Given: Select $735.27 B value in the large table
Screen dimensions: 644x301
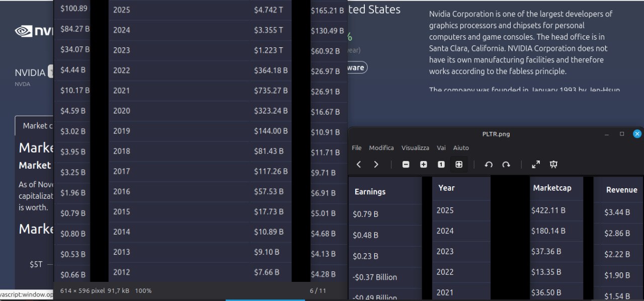Looking at the screenshot, I should pos(271,91).
